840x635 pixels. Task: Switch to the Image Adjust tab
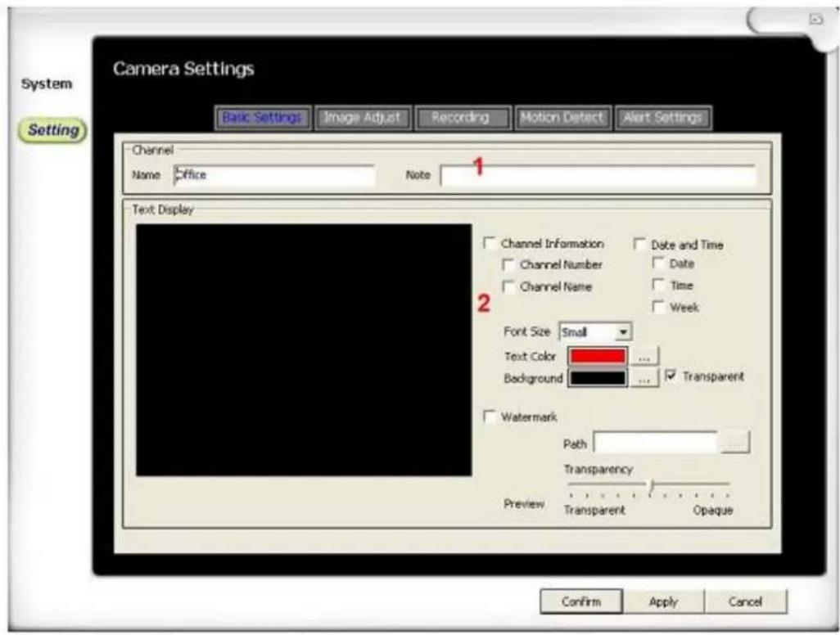[362, 117]
